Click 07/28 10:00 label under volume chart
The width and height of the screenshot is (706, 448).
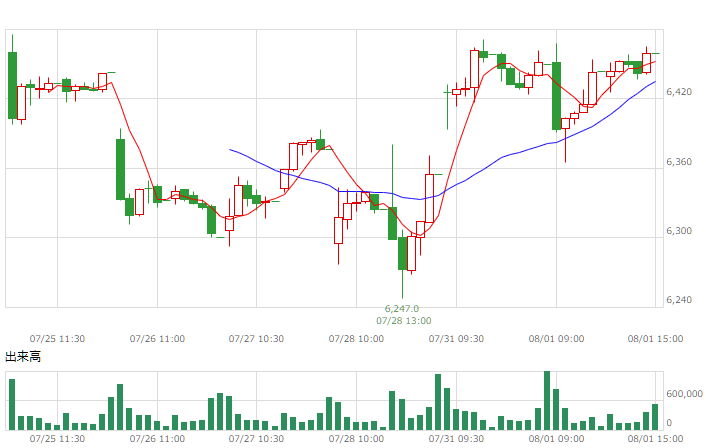click(x=356, y=439)
